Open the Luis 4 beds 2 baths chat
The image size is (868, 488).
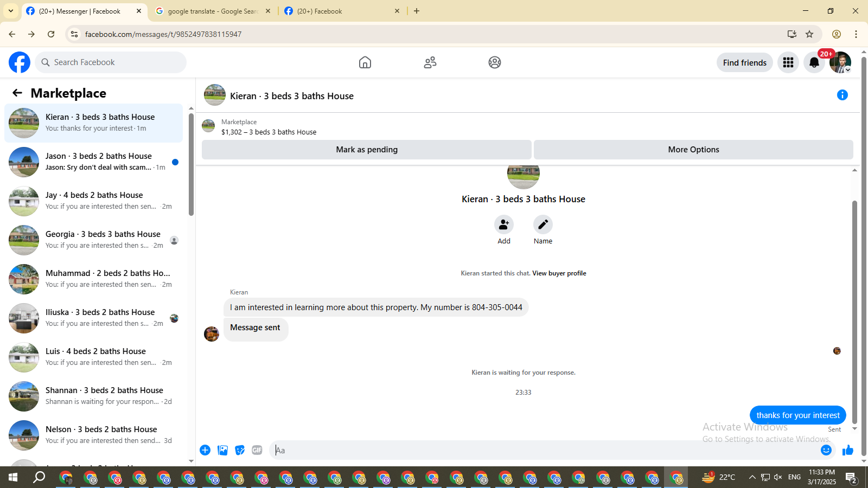click(94, 357)
